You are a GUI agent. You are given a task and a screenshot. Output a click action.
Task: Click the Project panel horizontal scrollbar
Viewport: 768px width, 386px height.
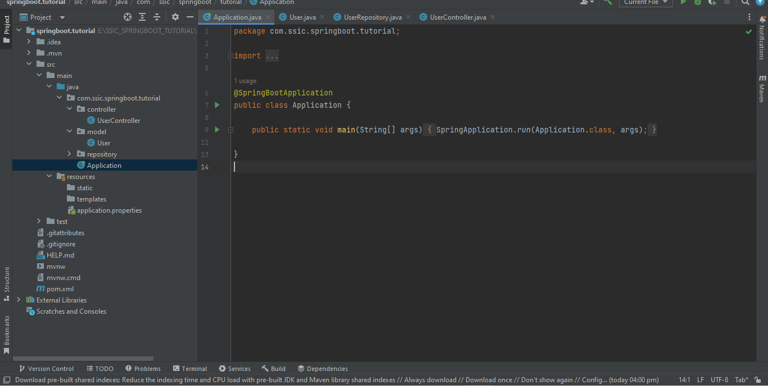[x=83, y=359]
